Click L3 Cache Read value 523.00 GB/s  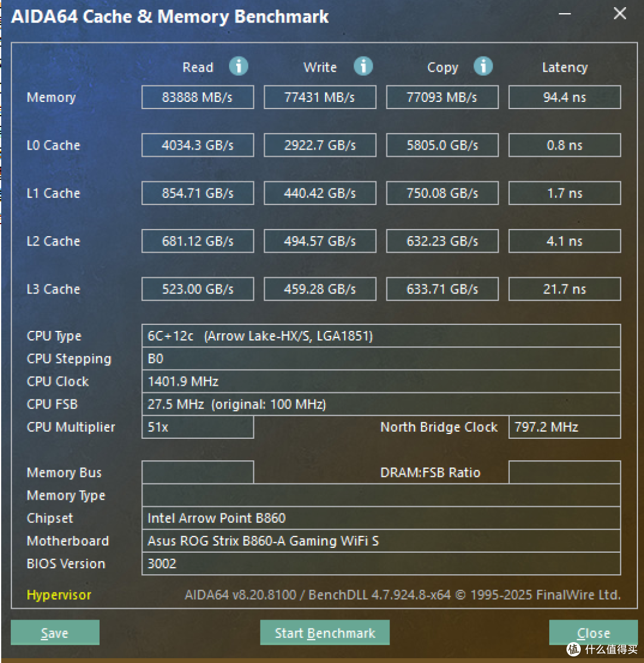coord(197,289)
